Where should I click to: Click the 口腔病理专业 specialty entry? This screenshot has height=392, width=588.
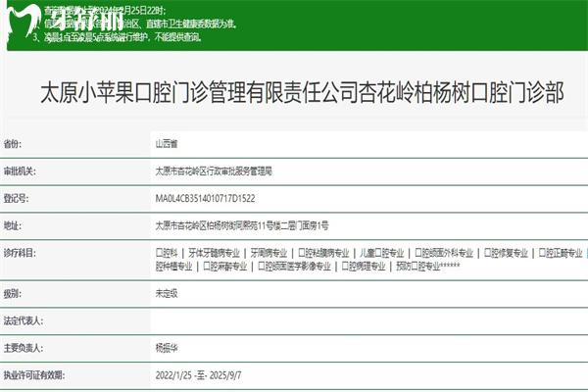(x=364, y=267)
